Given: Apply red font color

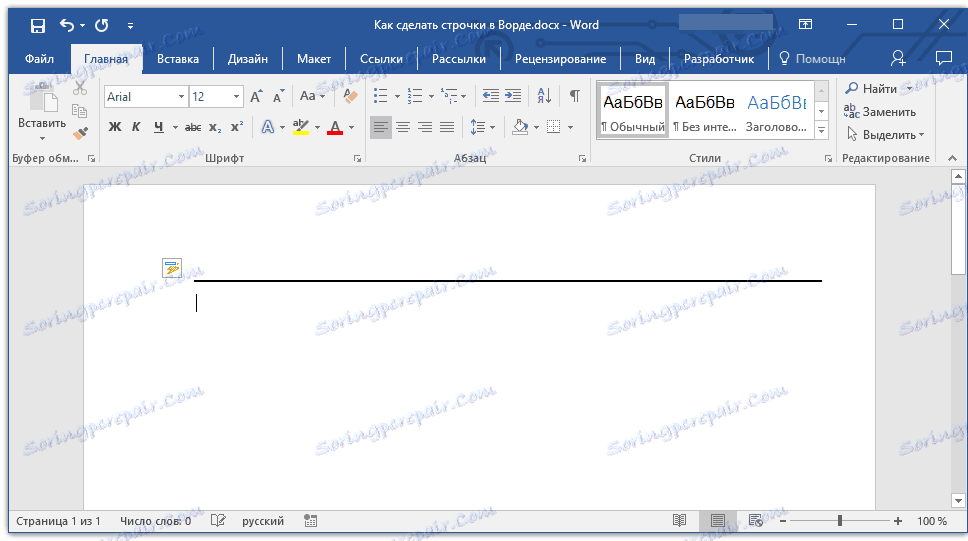Looking at the screenshot, I should click(335, 127).
